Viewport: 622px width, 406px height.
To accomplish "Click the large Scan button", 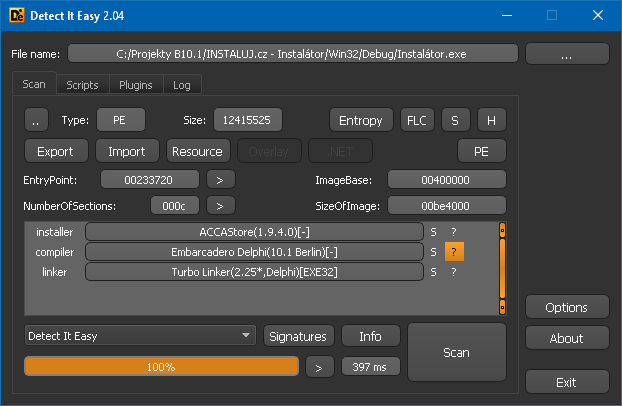I will point(456,352).
